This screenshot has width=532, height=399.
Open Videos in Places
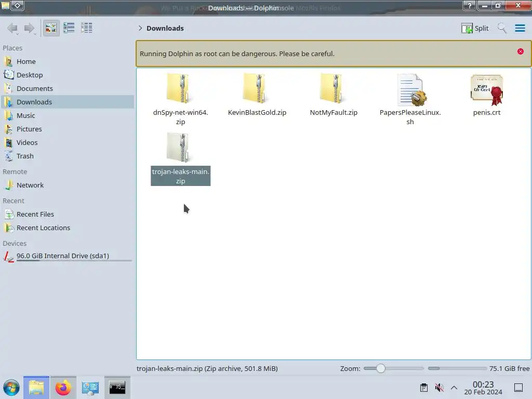pyautogui.click(x=67, y=143)
